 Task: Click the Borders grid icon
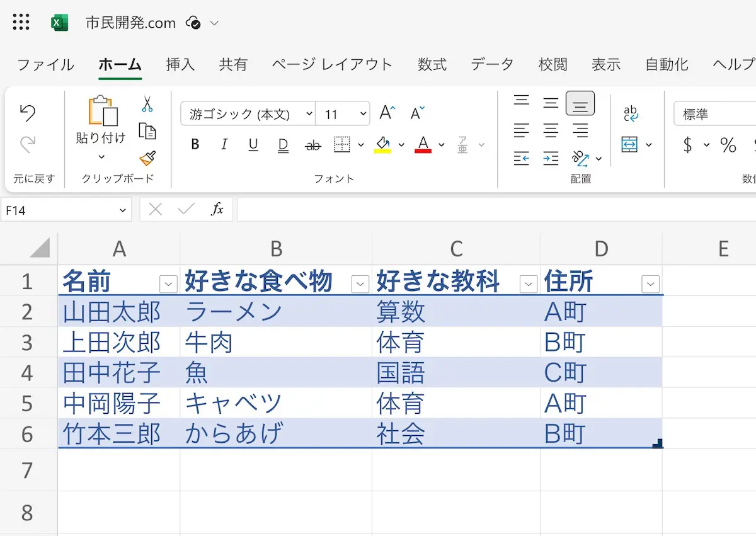341,145
